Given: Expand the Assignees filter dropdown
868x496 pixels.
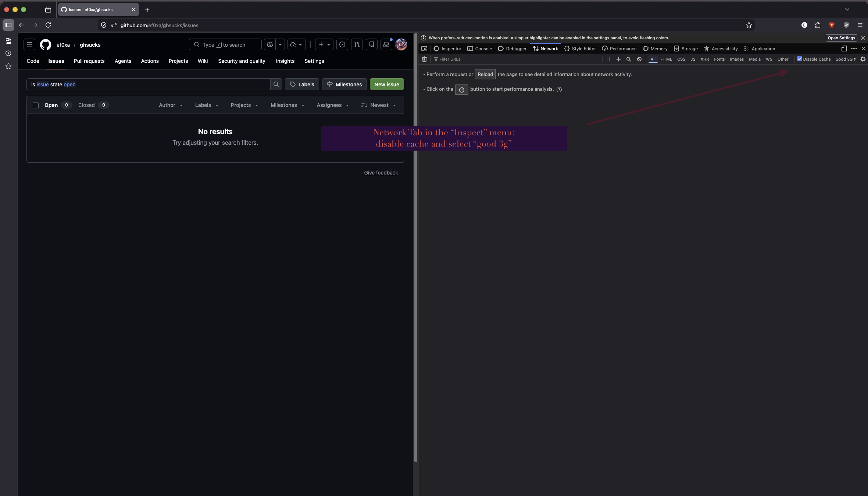Looking at the screenshot, I should pyautogui.click(x=333, y=105).
